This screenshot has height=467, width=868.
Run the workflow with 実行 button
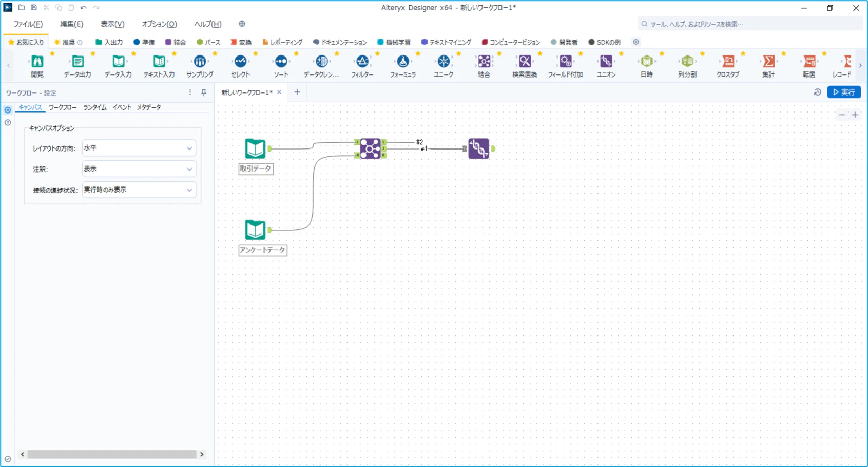pyautogui.click(x=844, y=92)
